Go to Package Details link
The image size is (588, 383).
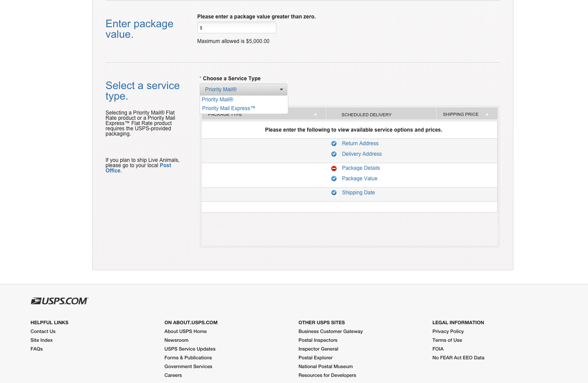(x=361, y=168)
